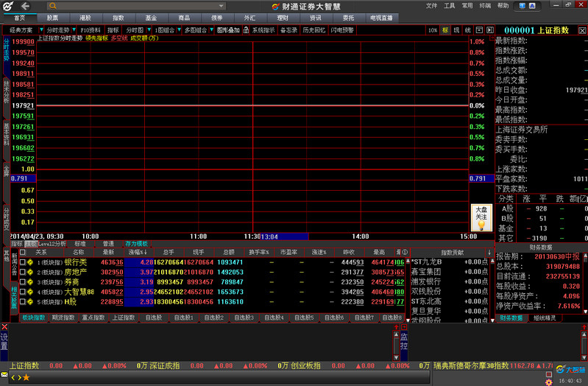Click the 系统指示 button
This screenshot has width=588, height=386.
pos(263,30)
